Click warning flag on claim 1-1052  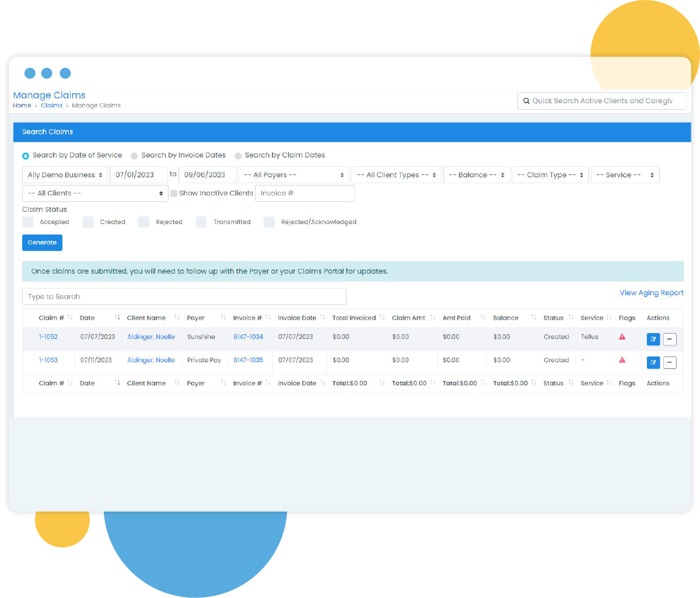click(x=622, y=337)
